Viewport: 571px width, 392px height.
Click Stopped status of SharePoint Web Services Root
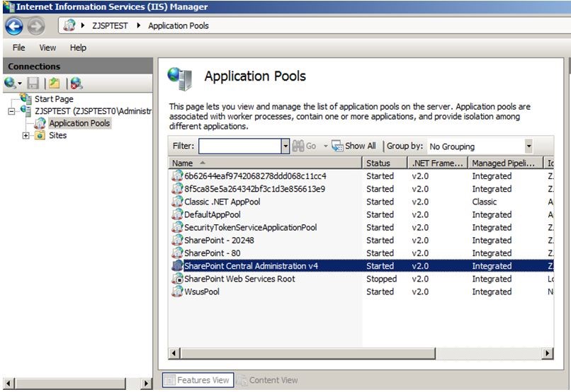coord(381,279)
